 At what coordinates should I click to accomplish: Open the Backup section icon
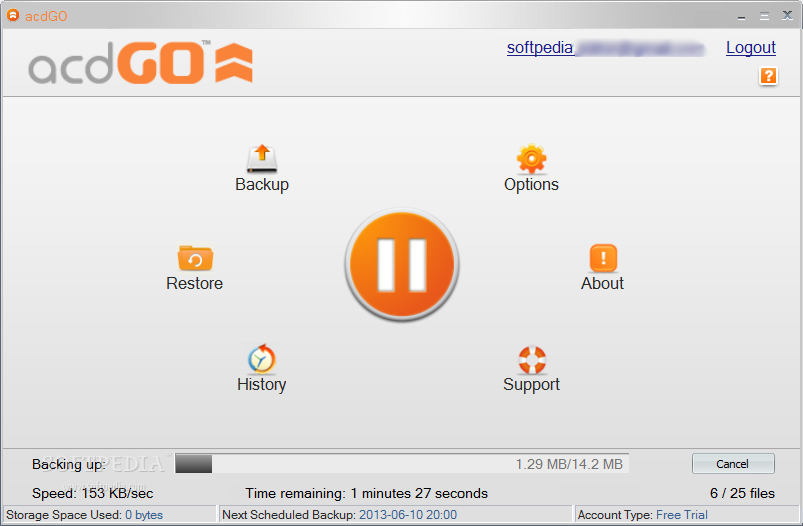pos(262,159)
